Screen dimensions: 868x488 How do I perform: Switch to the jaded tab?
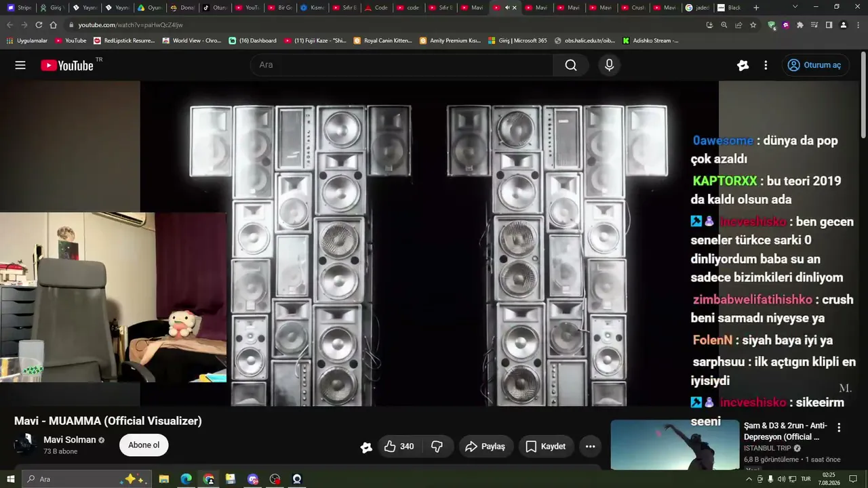(697, 7)
